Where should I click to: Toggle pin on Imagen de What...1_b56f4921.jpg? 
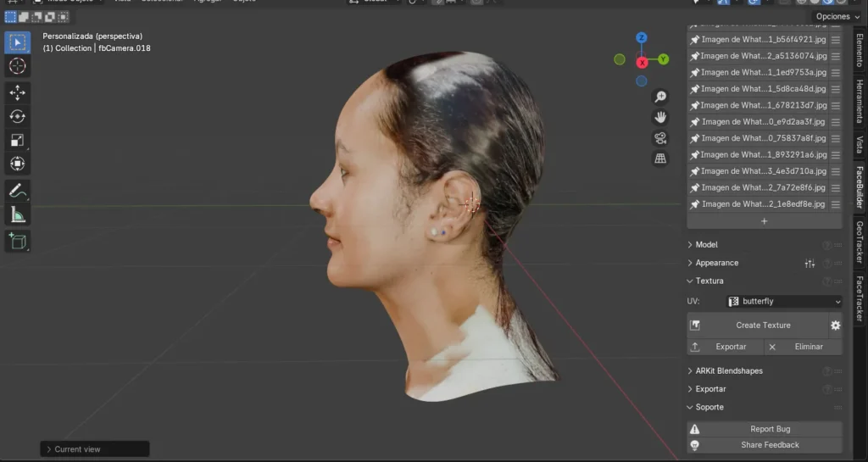[695, 40]
